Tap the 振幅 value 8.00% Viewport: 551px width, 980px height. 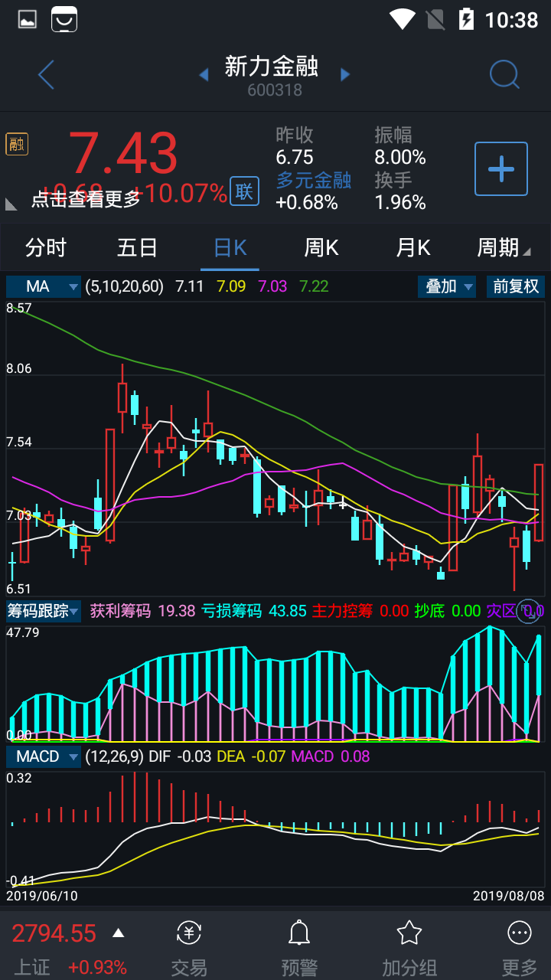tap(400, 158)
